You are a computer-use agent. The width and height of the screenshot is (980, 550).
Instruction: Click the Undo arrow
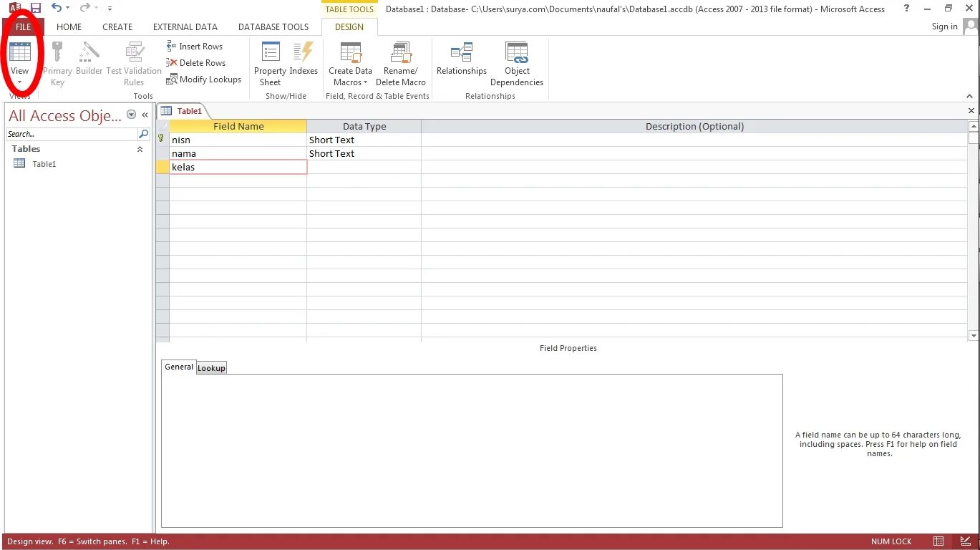pyautogui.click(x=57, y=8)
